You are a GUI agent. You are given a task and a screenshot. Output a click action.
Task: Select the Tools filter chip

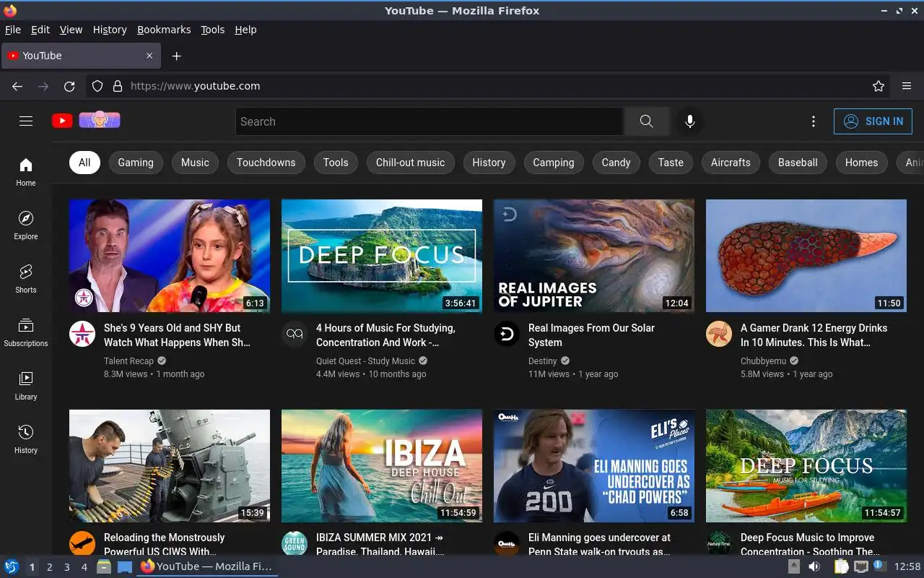(336, 163)
